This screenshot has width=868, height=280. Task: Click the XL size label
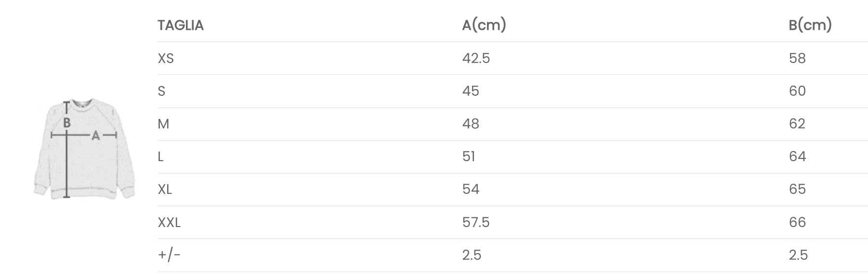pyautogui.click(x=165, y=189)
